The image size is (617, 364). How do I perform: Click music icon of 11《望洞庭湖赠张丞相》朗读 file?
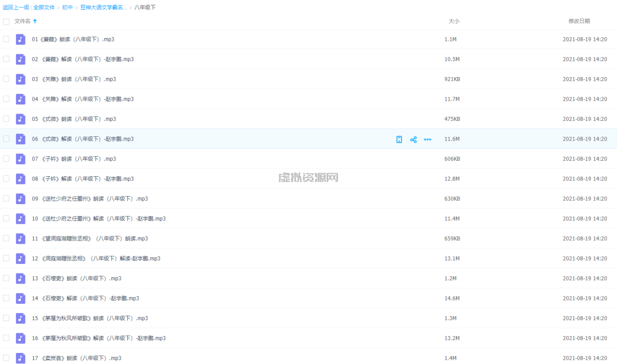point(20,238)
